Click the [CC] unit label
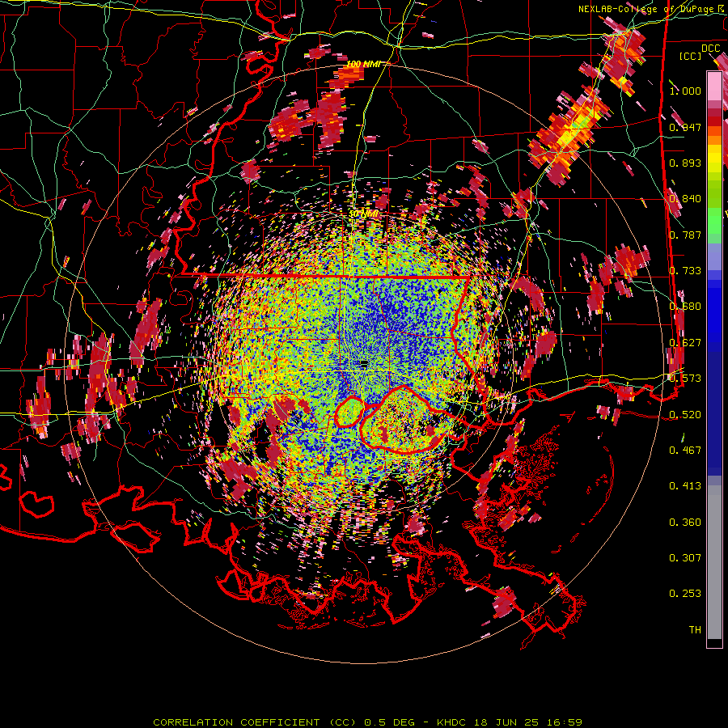This screenshot has height=728, width=728. click(690, 56)
